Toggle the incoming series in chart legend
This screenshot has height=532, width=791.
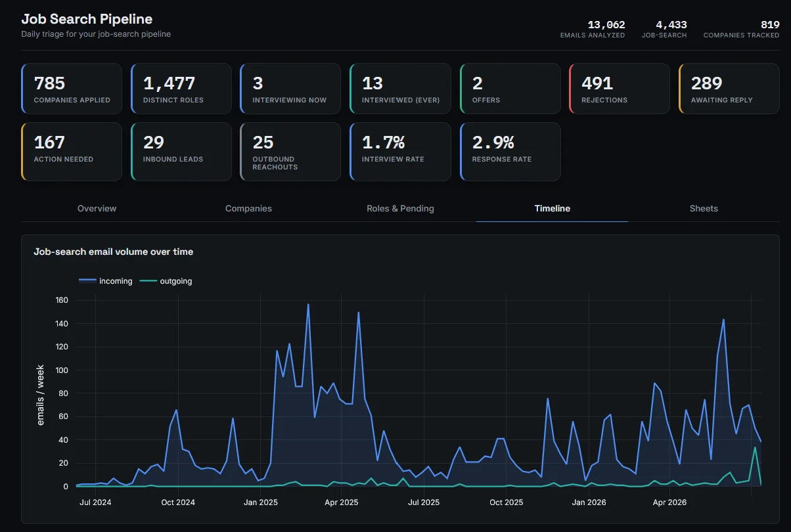[106, 281]
